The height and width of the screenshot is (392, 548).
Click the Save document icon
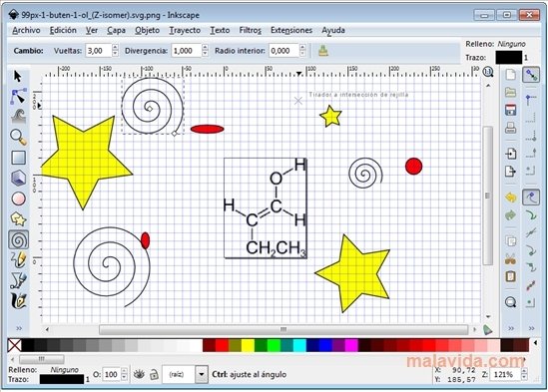511,110
